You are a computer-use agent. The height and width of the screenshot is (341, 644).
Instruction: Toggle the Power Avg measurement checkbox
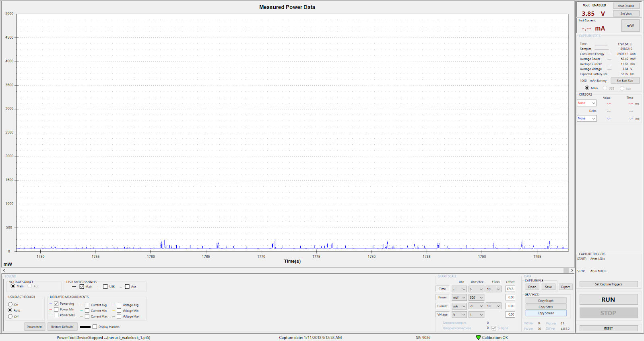pyautogui.click(x=56, y=304)
